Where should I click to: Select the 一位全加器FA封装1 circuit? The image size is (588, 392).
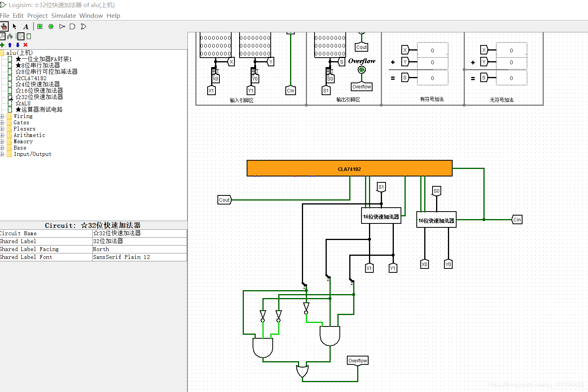point(43,59)
